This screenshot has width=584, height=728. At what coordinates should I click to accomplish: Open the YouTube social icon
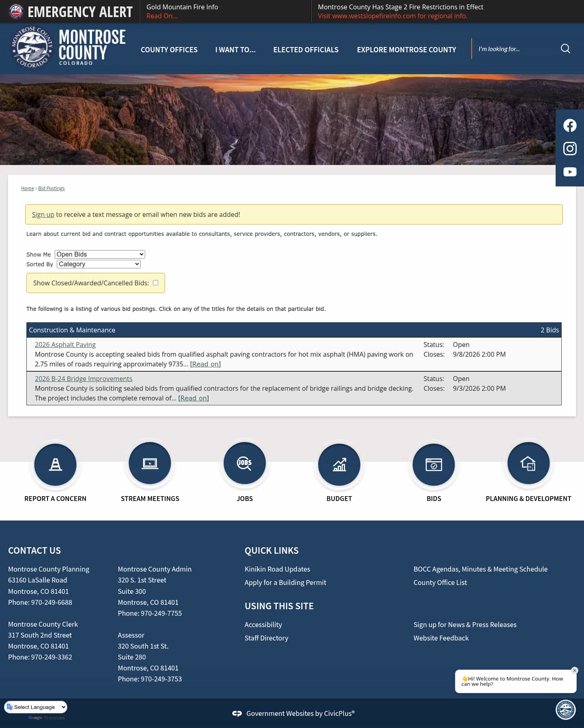tap(570, 172)
